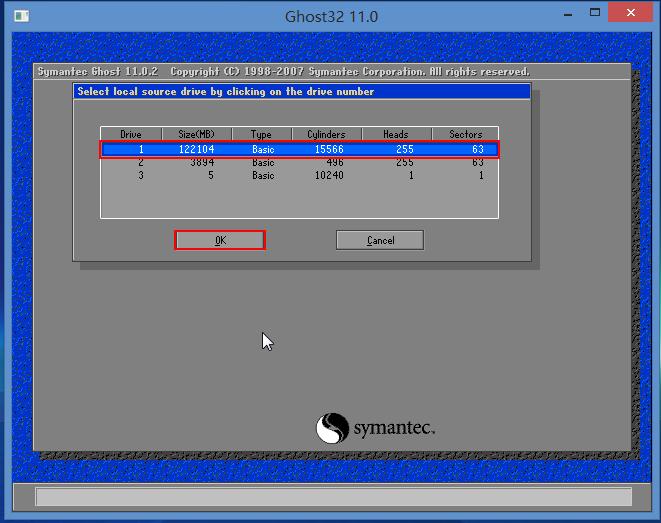Click the Type column header
The height and width of the screenshot is (523, 661).
coord(261,134)
